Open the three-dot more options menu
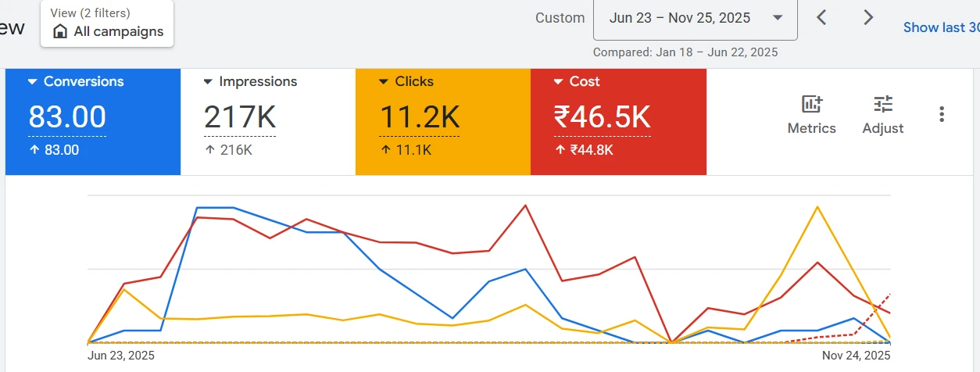Screen dimensions: 980x372 point(942,114)
